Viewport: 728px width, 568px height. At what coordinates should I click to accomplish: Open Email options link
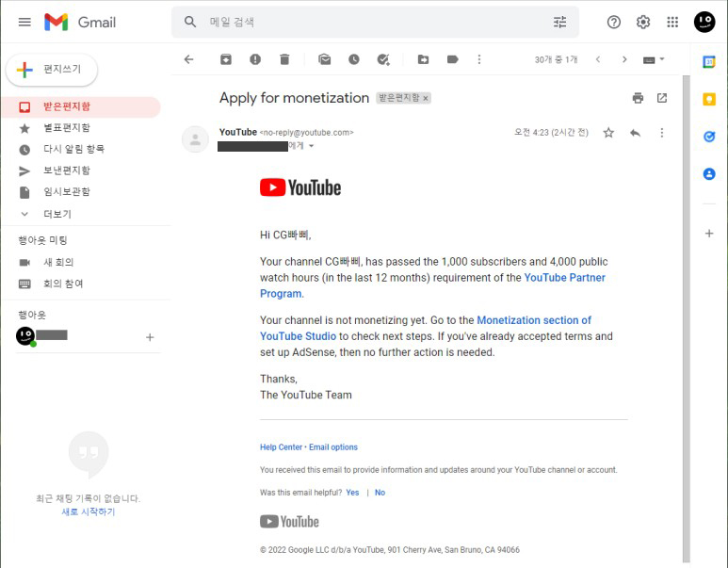coord(333,446)
